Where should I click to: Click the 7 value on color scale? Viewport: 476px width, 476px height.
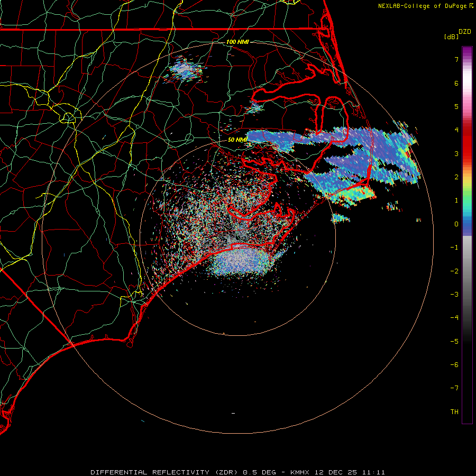[x=456, y=59]
